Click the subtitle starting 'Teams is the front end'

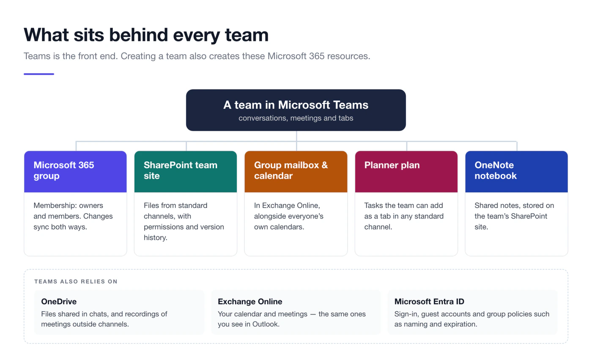(x=197, y=56)
